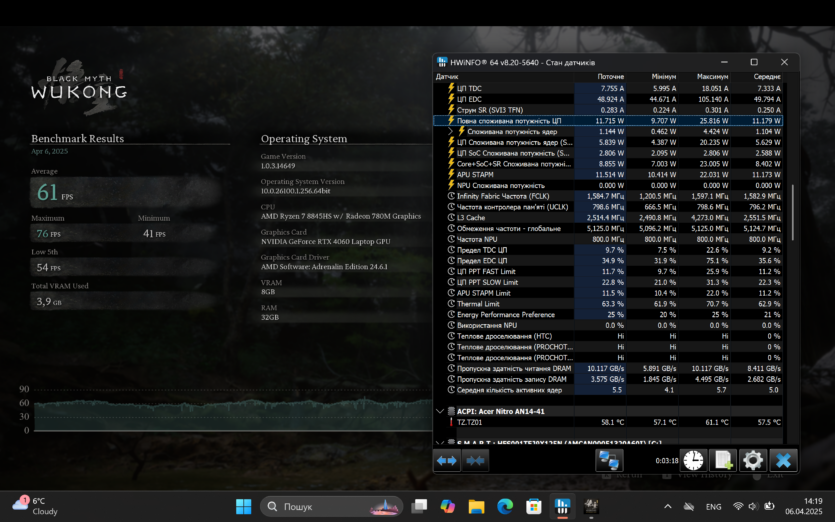Select Пропускна здатність читання DRAM row
835x522 pixels.
tap(608, 368)
